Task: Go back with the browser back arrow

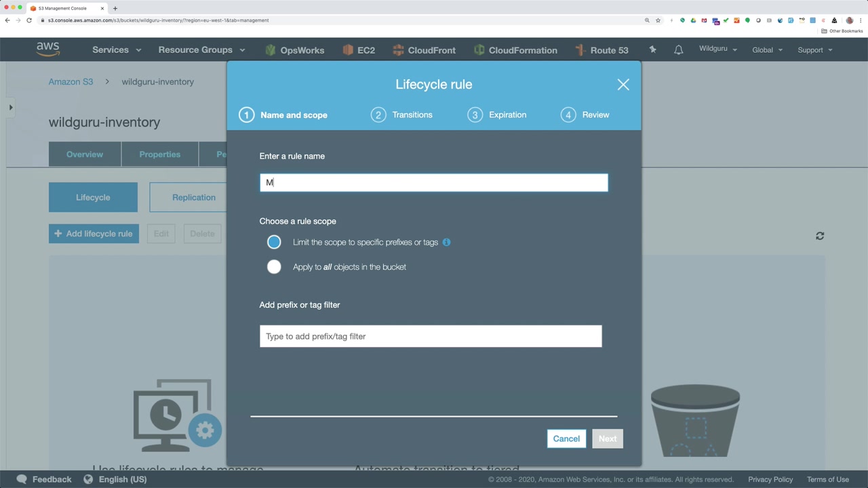Action: [x=7, y=20]
